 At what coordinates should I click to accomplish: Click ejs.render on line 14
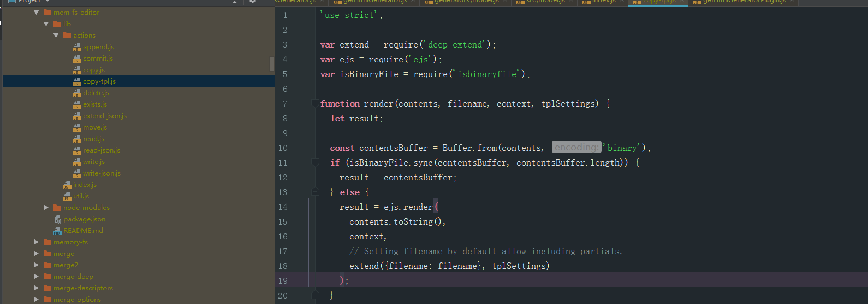[408, 207]
